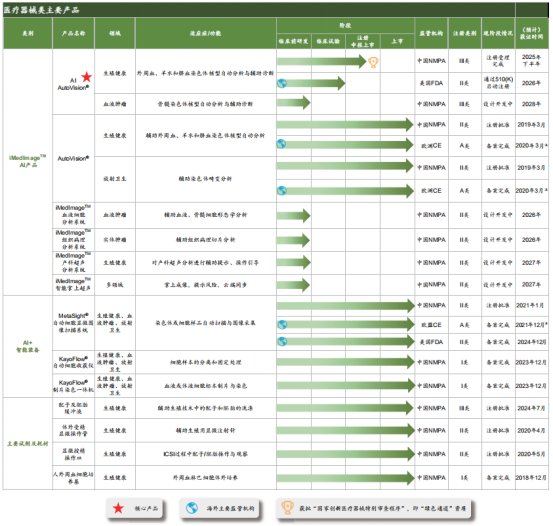Click progress arrow in the 2028年 row
This screenshot has height=526, width=553.
293,103
